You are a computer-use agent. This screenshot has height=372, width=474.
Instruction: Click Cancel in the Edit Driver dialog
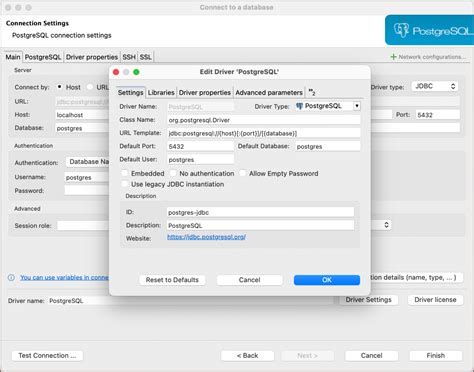click(249, 280)
